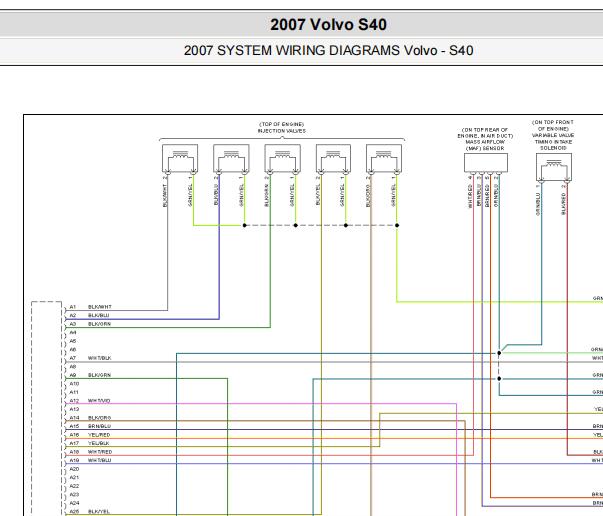603x516 pixels.
Task: Click the BRN/BLU wire color text beside A15
Action: [x=99, y=426]
